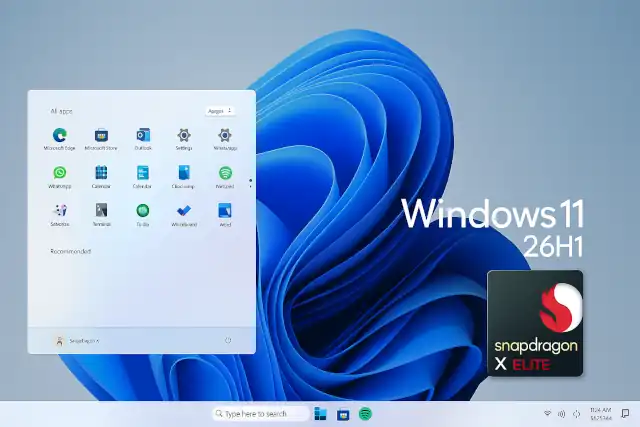This screenshot has height=427, width=640.
Task: Open the notification center icon
Action: [625, 414]
